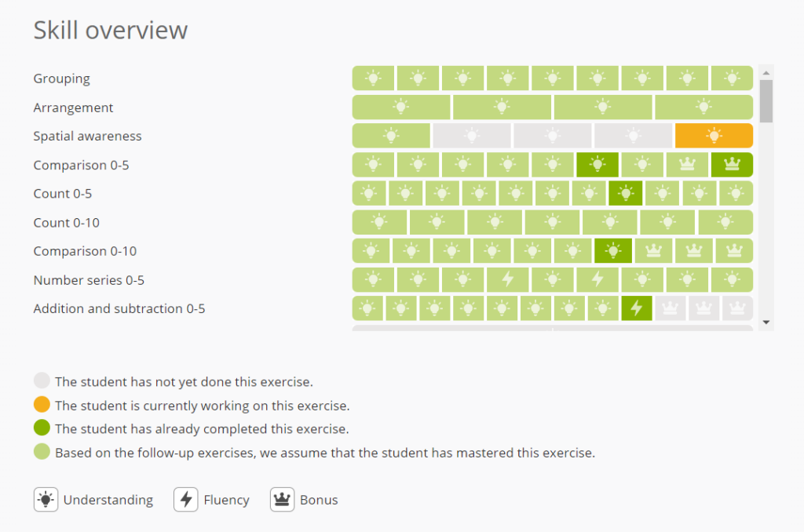Viewport: 804px width, 532px height.
Task: Click the dark green lightning bolt in Addition and subtraction row
Action: [x=636, y=308]
